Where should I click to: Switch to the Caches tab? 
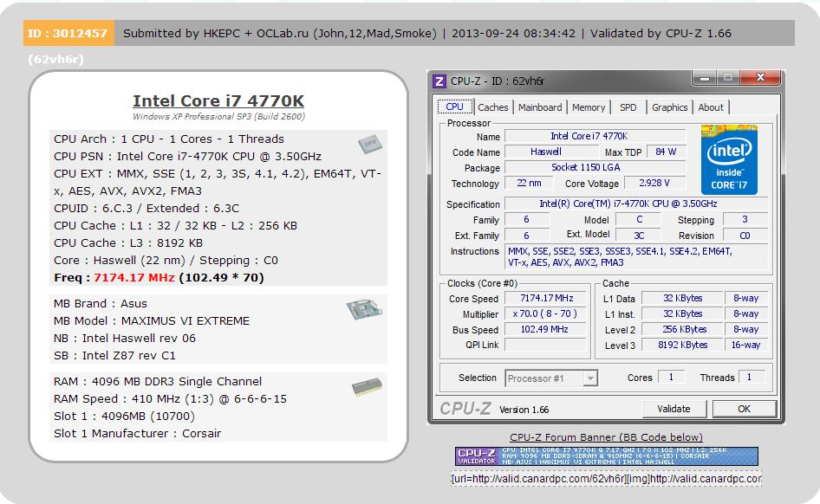[x=492, y=107]
